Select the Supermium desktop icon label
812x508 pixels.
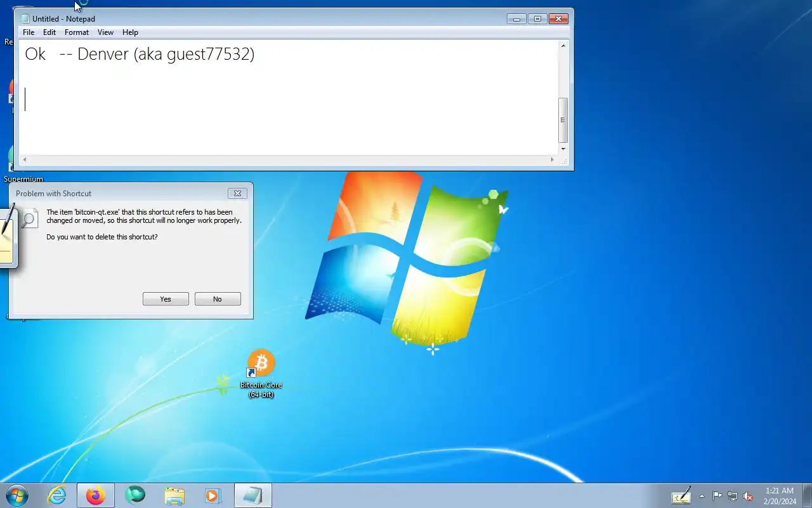point(23,179)
